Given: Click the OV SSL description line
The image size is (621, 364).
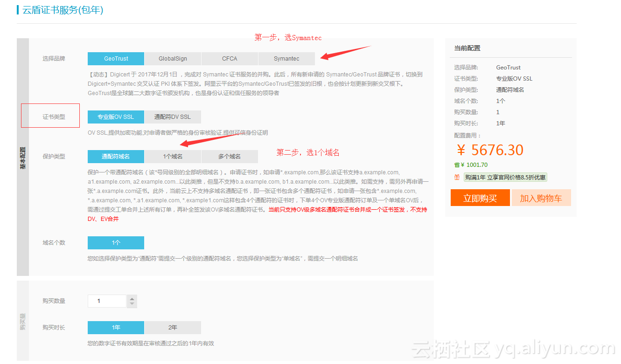Looking at the screenshot, I should click(x=178, y=133).
